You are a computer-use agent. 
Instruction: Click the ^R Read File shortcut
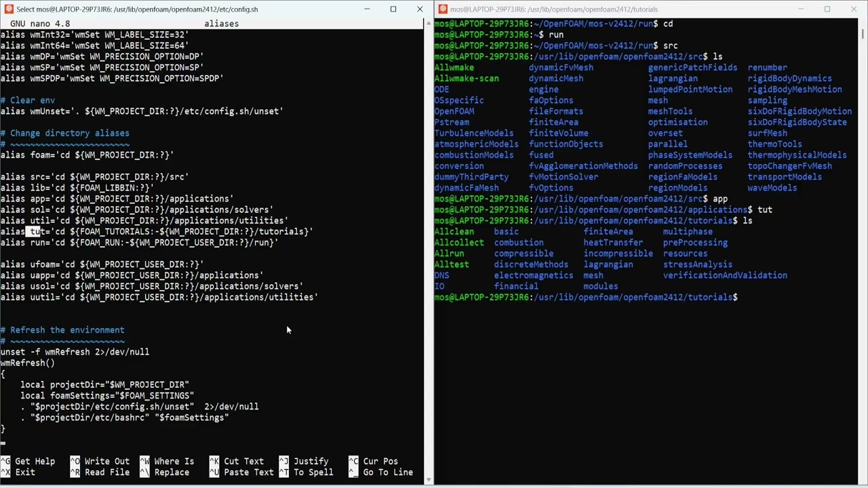[100, 472]
